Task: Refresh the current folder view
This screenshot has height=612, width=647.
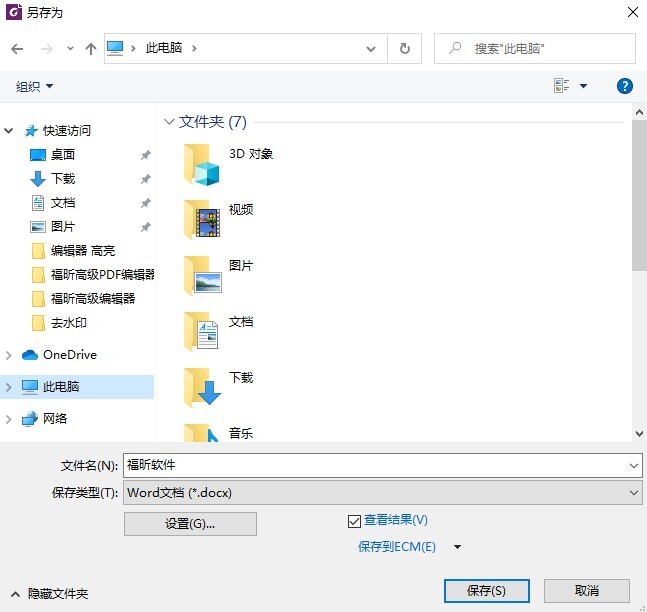Action: pos(405,49)
